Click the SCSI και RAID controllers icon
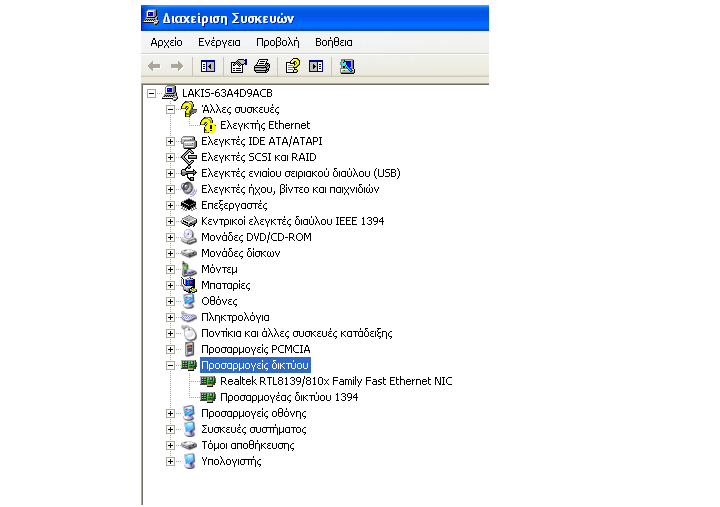The height and width of the screenshot is (507, 720). click(189, 158)
